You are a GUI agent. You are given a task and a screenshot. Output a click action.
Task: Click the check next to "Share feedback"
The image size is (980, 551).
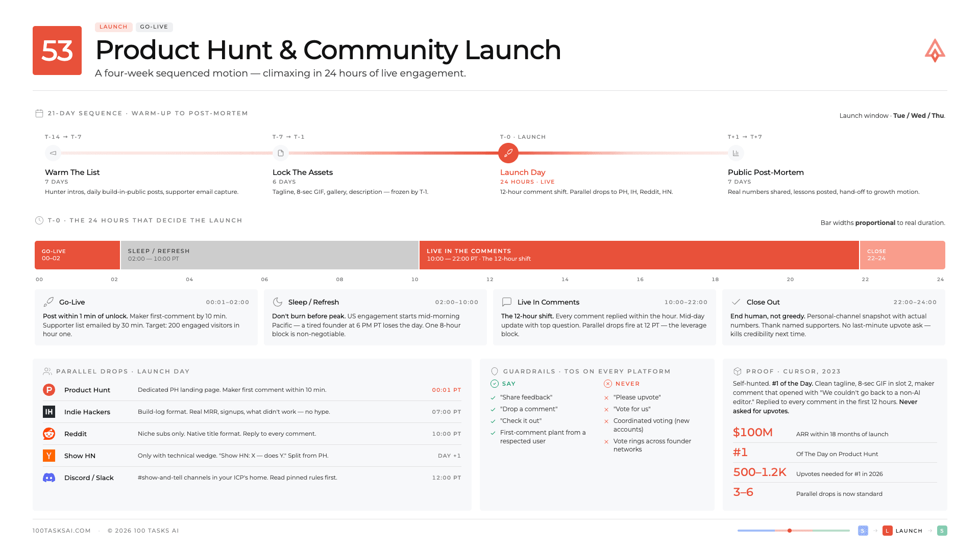click(x=493, y=398)
